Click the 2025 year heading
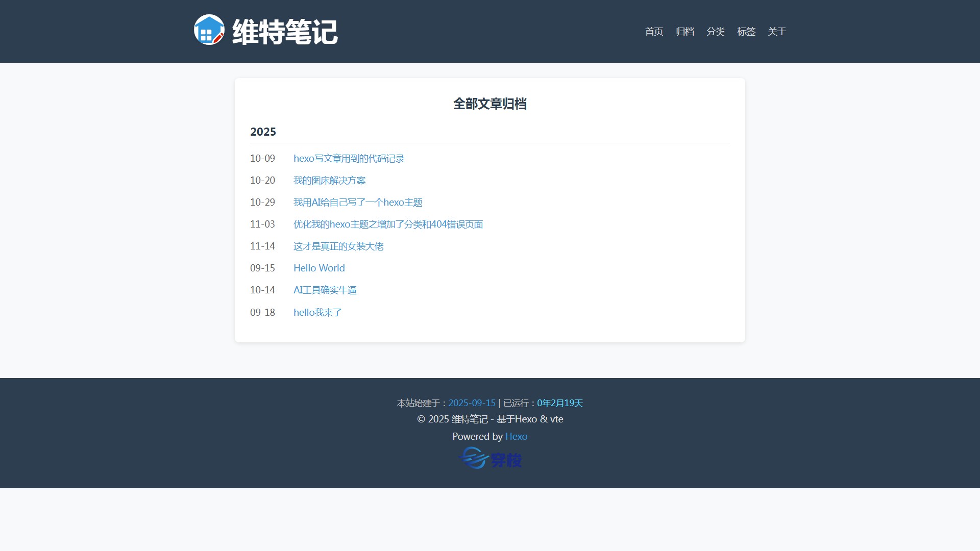 (x=263, y=132)
